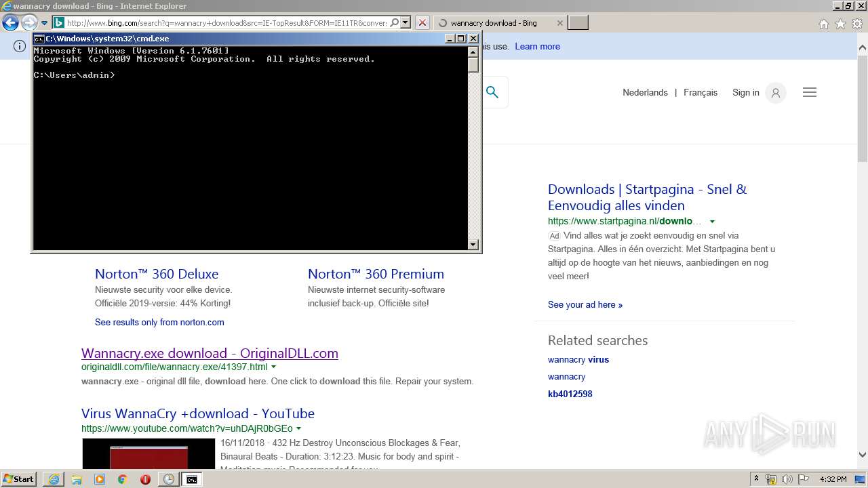Click inside the cmd.exe console area
Viewport: 868px width, 488px height.
tap(250, 148)
